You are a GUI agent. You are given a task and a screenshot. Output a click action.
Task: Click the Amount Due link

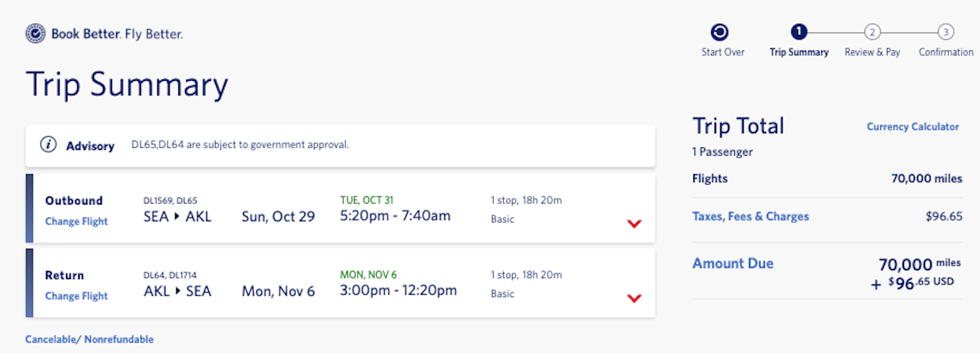point(733,264)
